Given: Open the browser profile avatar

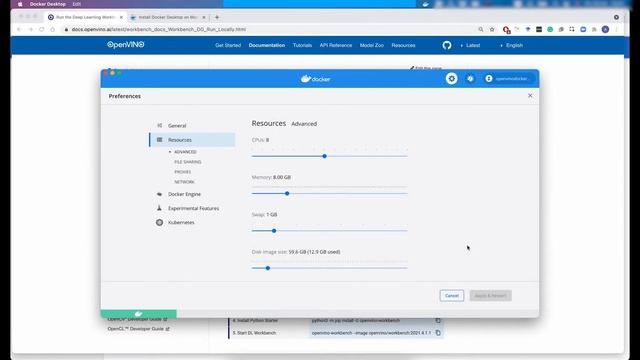Looking at the screenshot, I should (x=605, y=29).
